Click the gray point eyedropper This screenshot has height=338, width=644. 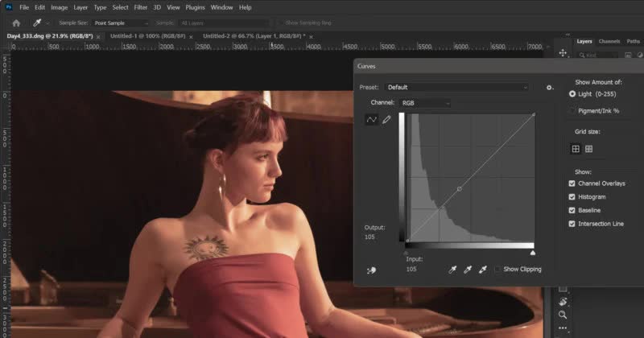point(468,270)
